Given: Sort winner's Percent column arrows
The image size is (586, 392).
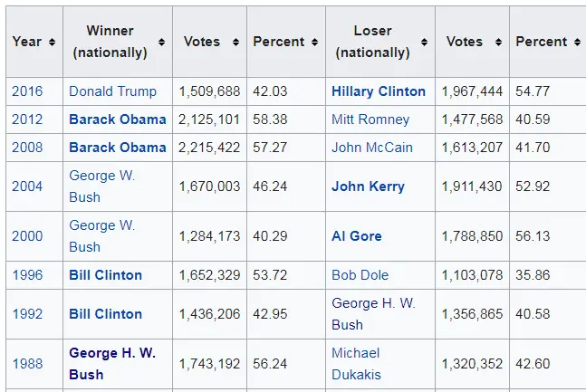Looking at the screenshot, I should pos(314,43).
